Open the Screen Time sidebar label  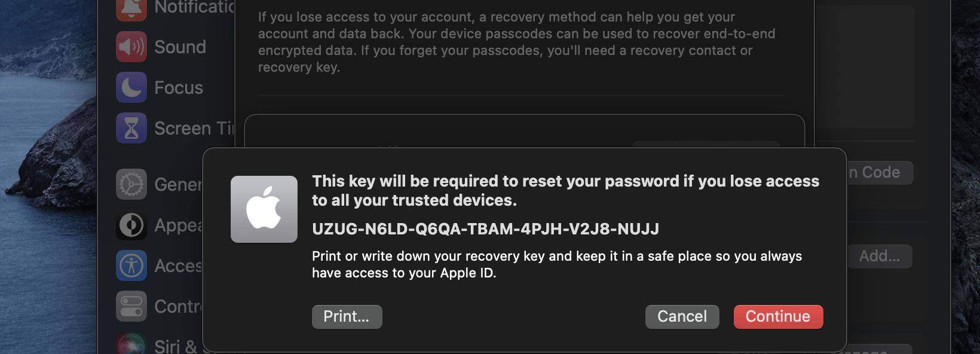coord(194,128)
